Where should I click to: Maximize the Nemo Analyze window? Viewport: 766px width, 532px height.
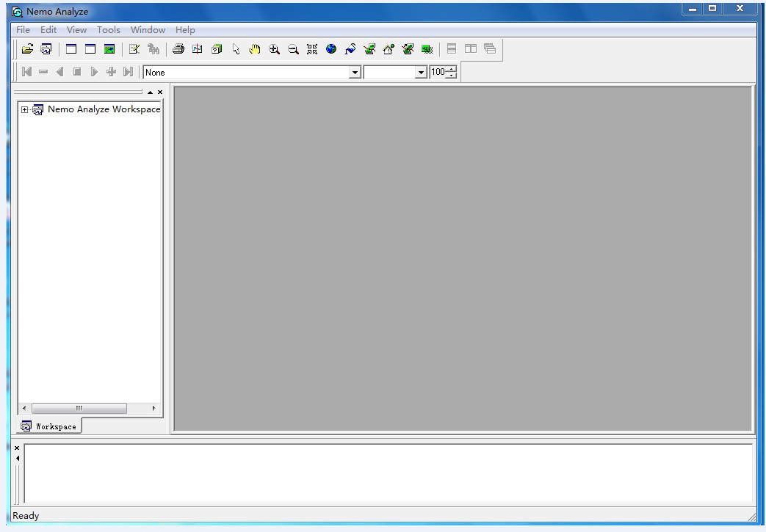coord(712,8)
